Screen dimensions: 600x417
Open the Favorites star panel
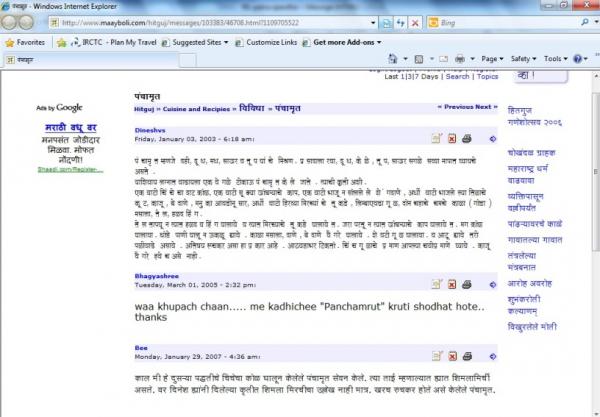pos(24,43)
